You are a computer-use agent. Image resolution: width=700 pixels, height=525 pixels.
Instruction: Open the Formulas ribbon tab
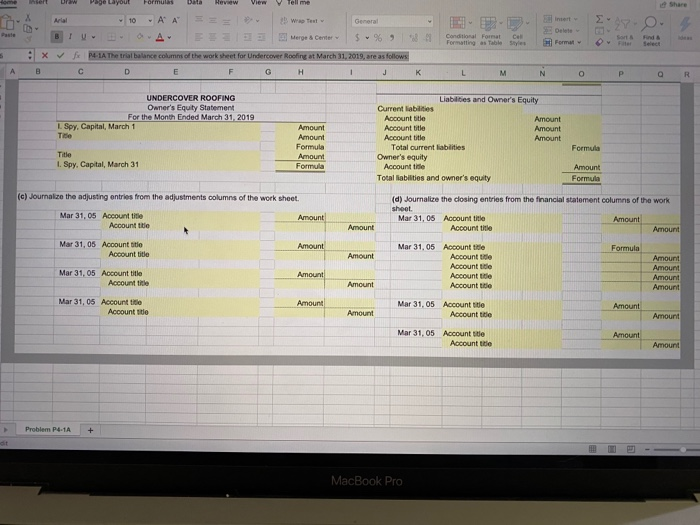pyautogui.click(x=158, y=2)
